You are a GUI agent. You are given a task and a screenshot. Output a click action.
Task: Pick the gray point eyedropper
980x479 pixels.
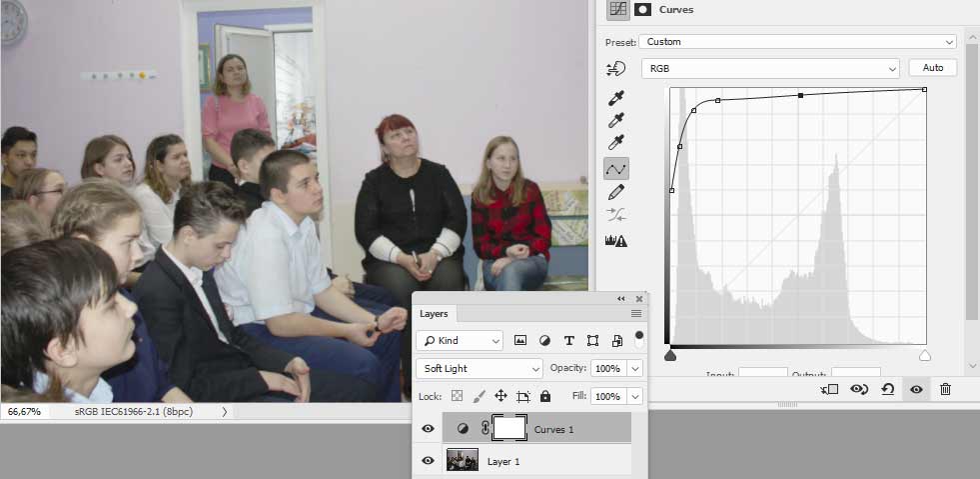click(617, 121)
